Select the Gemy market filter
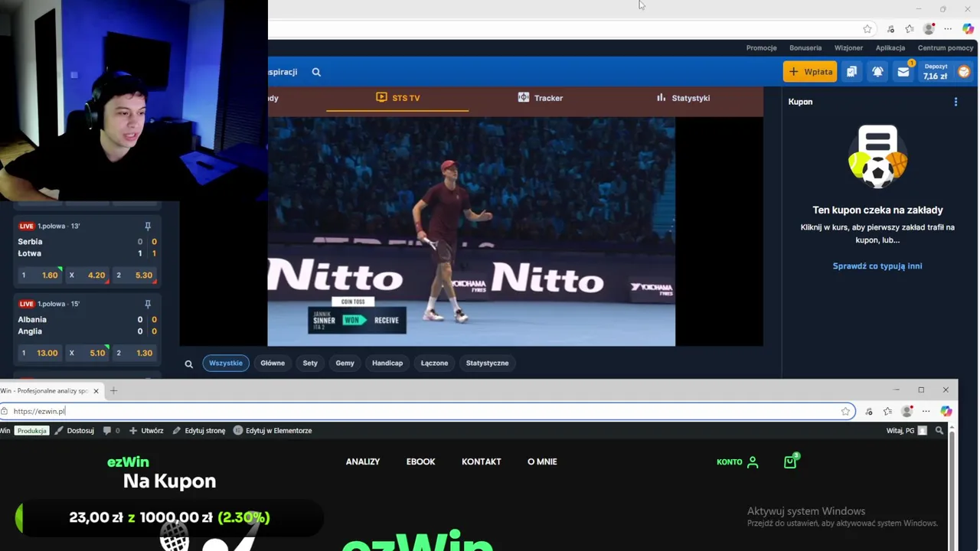Image resolution: width=980 pixels, height=551 pixels. (x=345, y=363)
